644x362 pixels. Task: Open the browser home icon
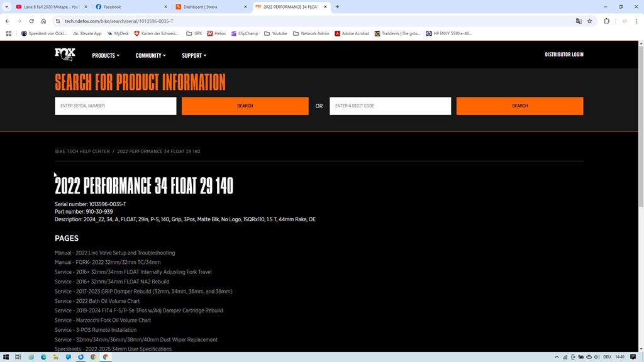[43, 21]
